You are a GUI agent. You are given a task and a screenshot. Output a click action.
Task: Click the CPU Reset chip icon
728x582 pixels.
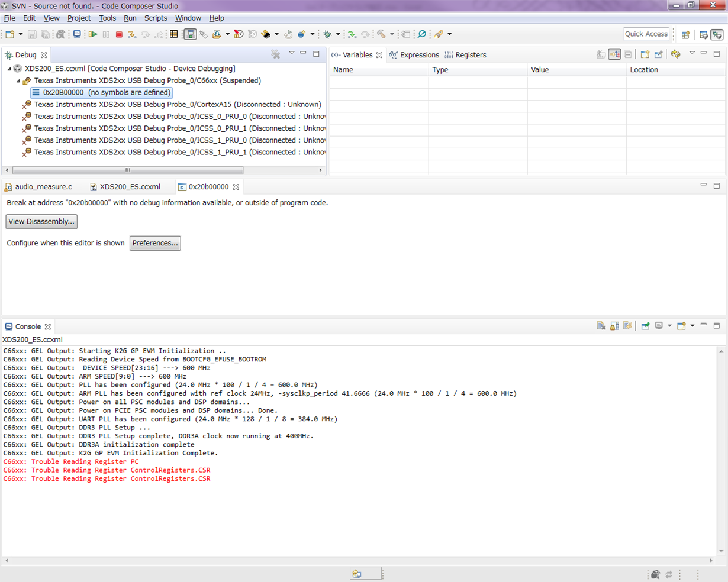click(x=266, y=34)
